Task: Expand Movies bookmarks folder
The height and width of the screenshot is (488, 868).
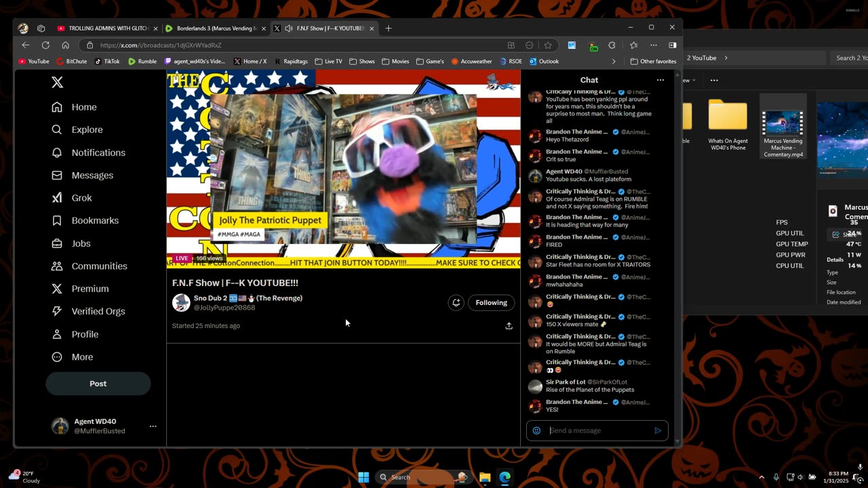Action: pyautogui.click(x=396, y=61)
